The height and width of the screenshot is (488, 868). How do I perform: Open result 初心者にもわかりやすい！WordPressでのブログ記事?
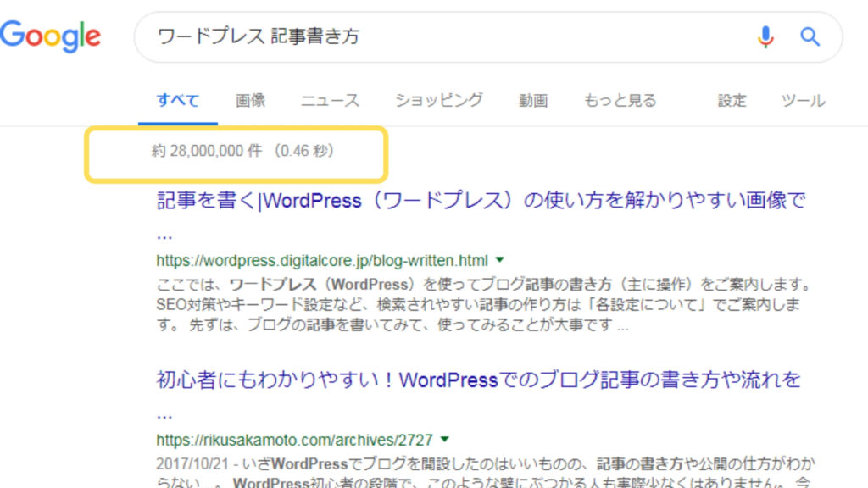click(478, 380)
